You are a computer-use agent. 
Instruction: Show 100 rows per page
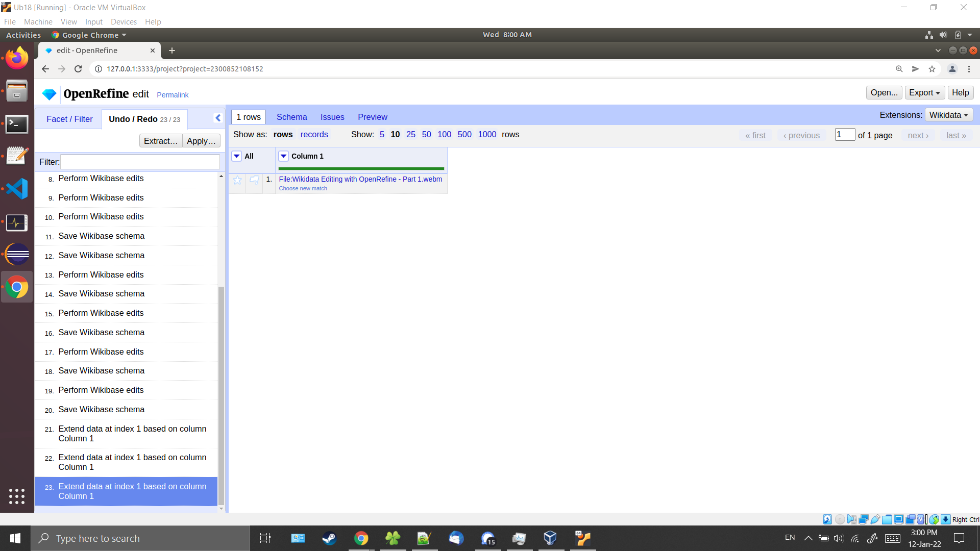(x=445, y=134)
